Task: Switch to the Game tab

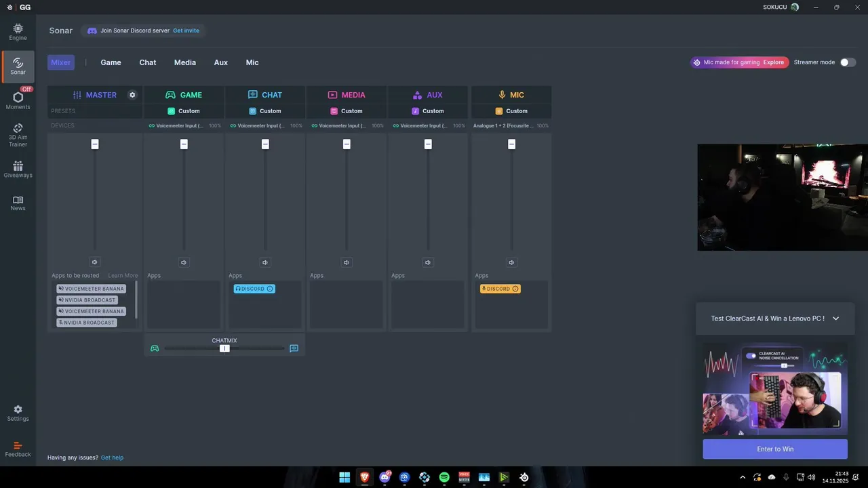Action: pos(111,62)
